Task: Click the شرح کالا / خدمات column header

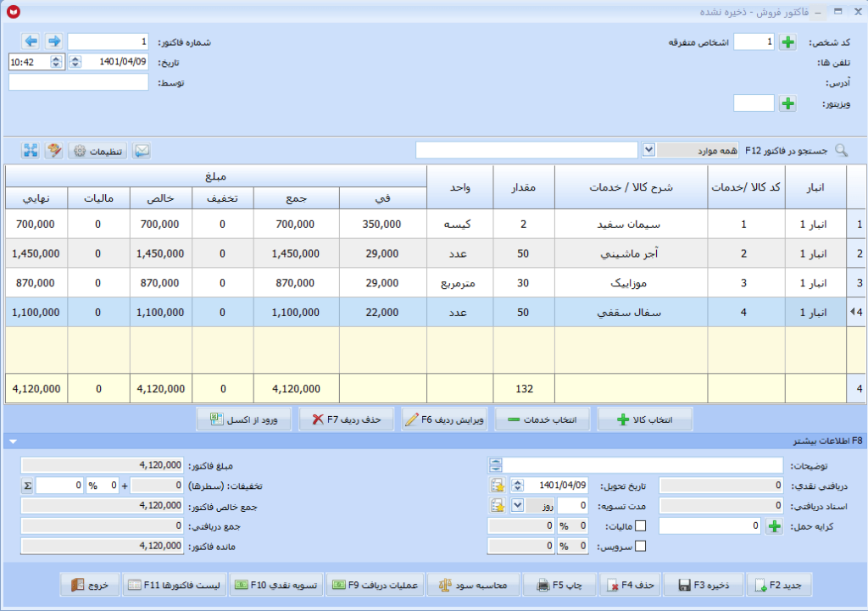Action: pyautogui.click(x=631, y=187)
